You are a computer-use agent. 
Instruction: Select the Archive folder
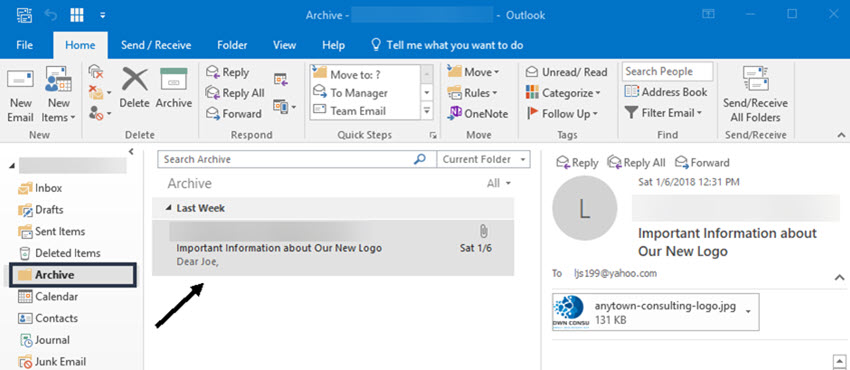pos(73,275)
